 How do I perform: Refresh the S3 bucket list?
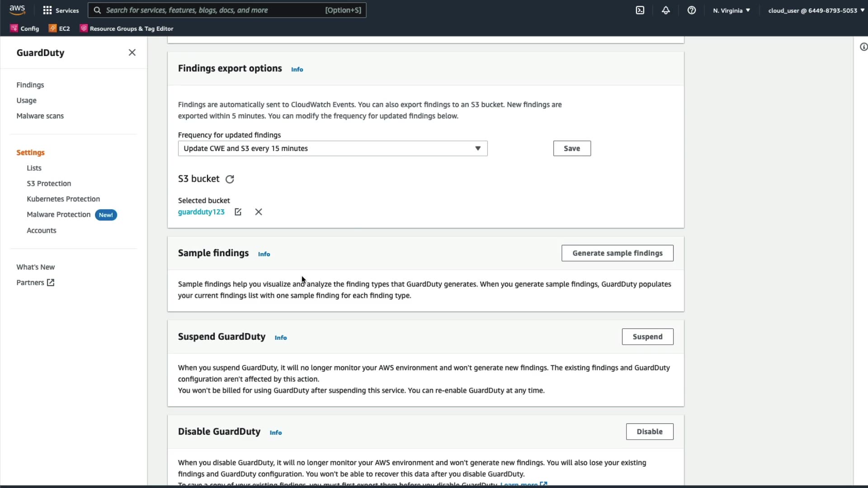pos(230,179)
